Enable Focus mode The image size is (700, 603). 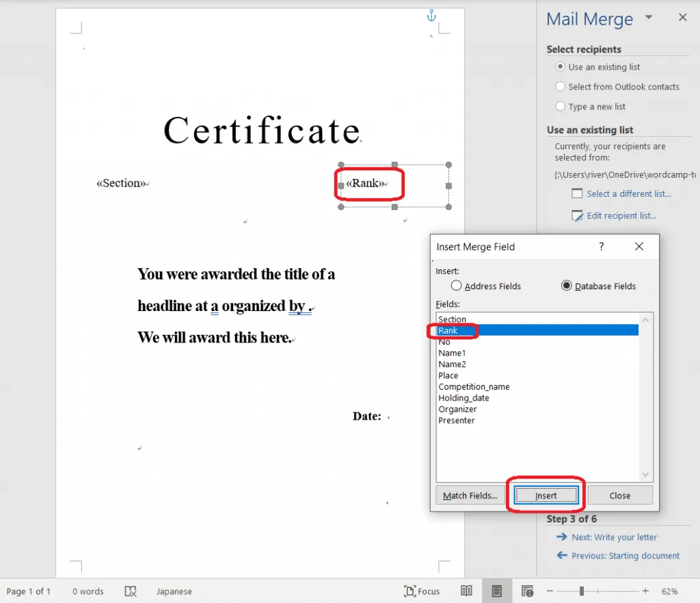[x=422, y=591]
